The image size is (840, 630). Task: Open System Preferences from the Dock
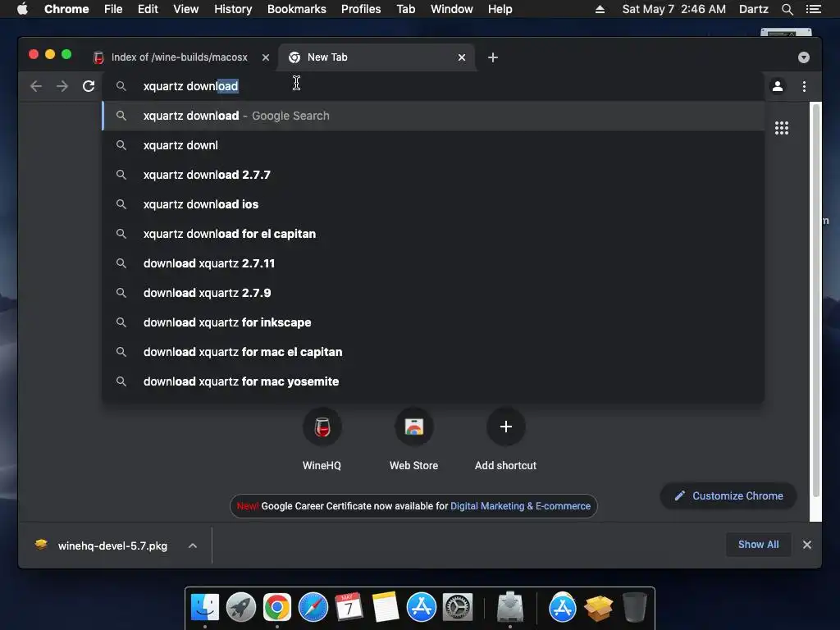point(458,608)
